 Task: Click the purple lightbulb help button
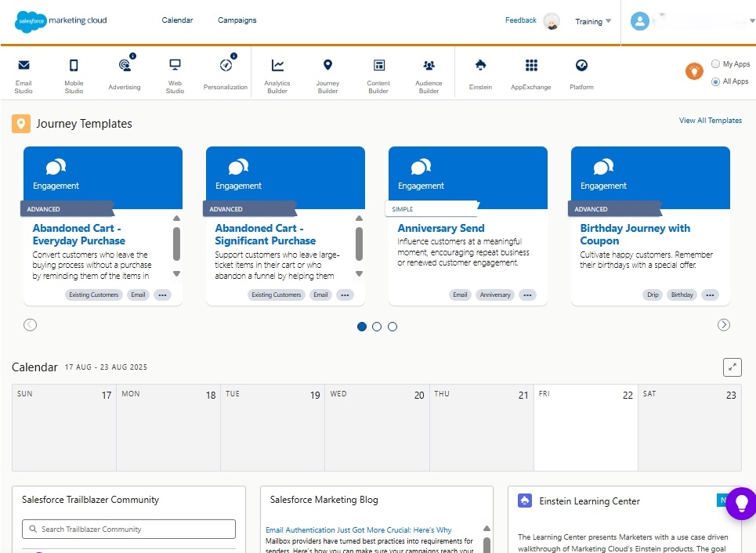pos(742,504)
